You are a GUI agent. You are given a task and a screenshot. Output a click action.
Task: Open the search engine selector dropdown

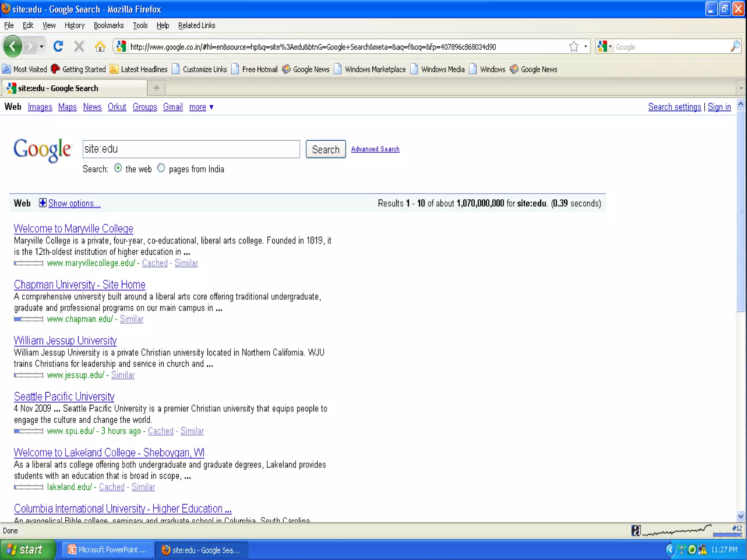point(605,46)
